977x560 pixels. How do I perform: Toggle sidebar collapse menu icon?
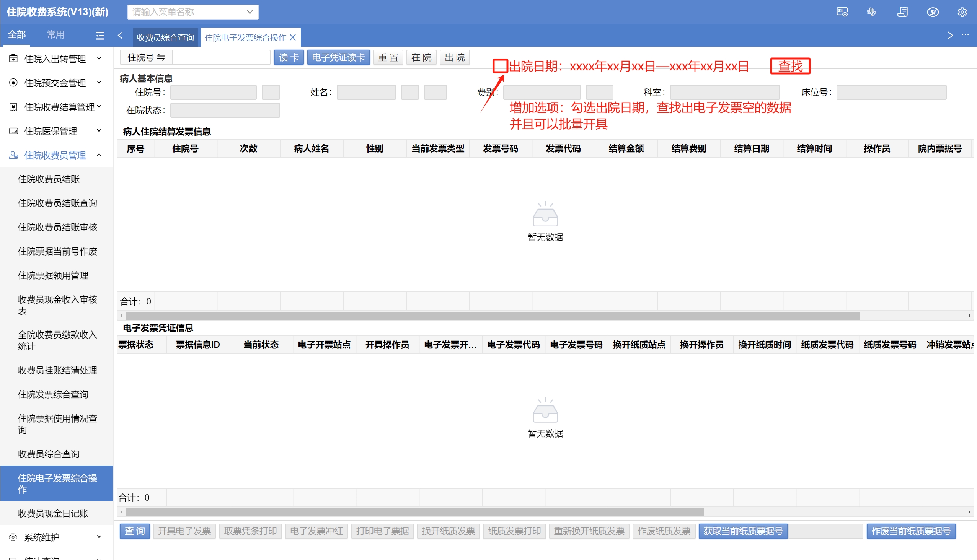[x=99, y=36]
